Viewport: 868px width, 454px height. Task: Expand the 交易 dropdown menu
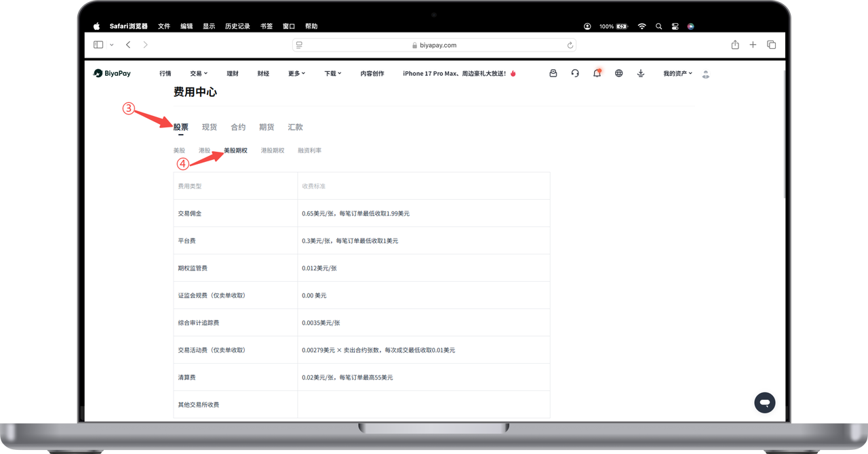[x=199, y=73]
